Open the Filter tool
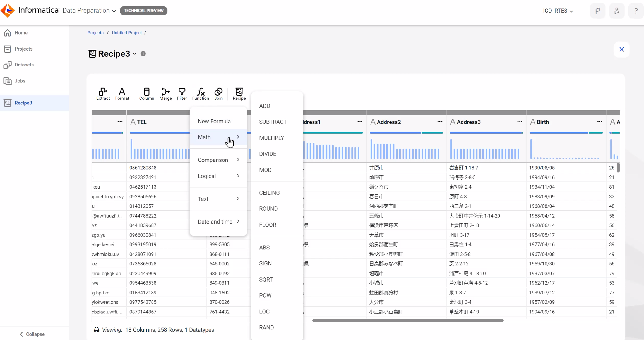 click(182, 94)
